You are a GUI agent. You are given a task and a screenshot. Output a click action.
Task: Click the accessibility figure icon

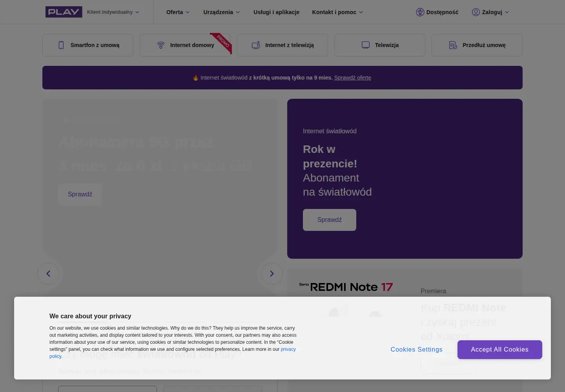tap(420, 12)
